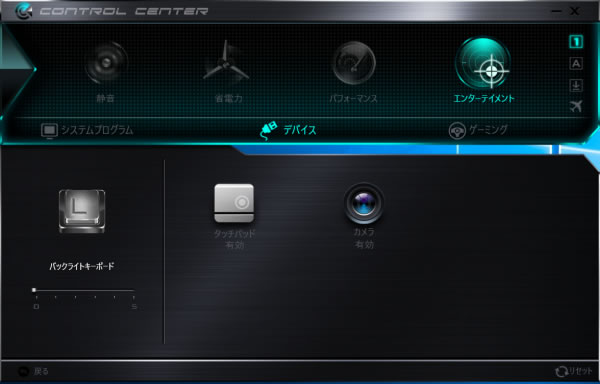This screenshot has height=384, width=600.
Task: Open the システムプログラム tab
Action: coord(87,130)
